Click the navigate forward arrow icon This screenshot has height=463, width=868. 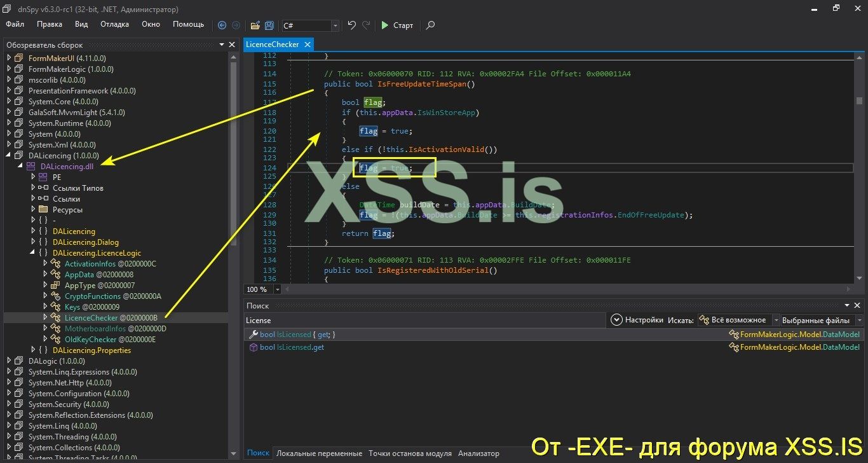(234, 25)
